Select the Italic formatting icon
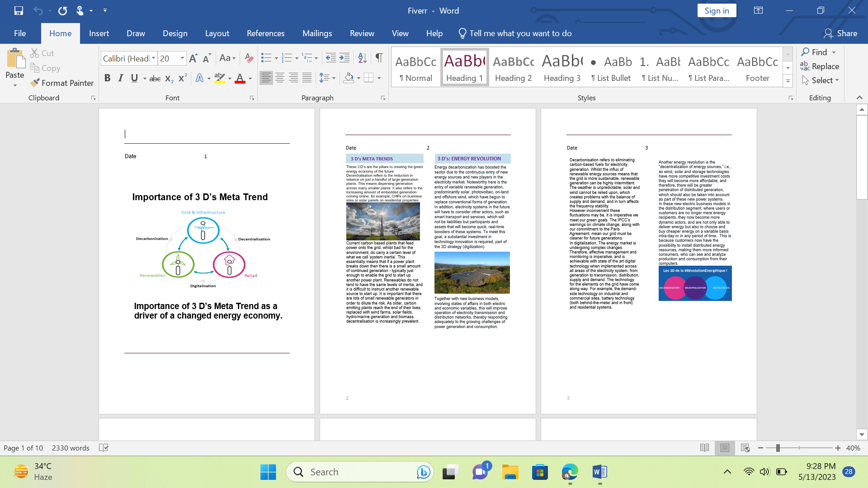This screenshot has width=868, height=488. [x=120, y=78]
